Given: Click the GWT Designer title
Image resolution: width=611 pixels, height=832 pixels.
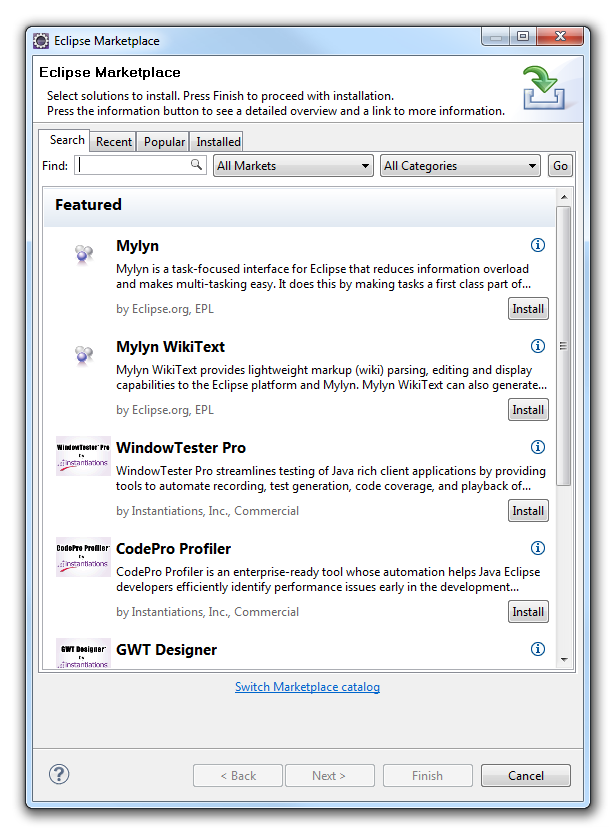Looking at the screenshot, I should click(x=167, y=650).
